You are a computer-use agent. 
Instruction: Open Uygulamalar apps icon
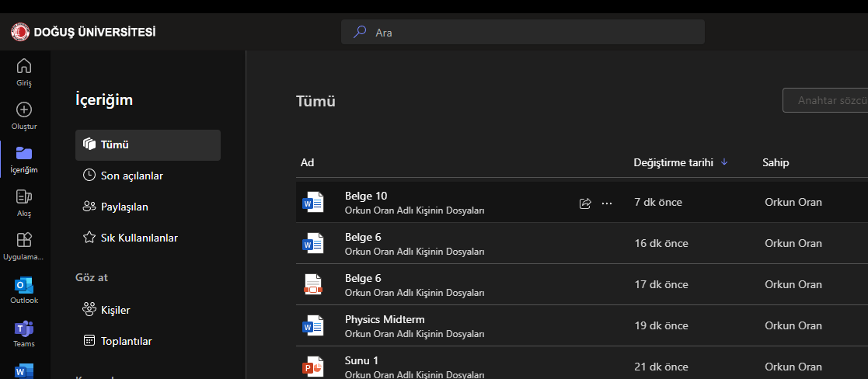[24, 239]
